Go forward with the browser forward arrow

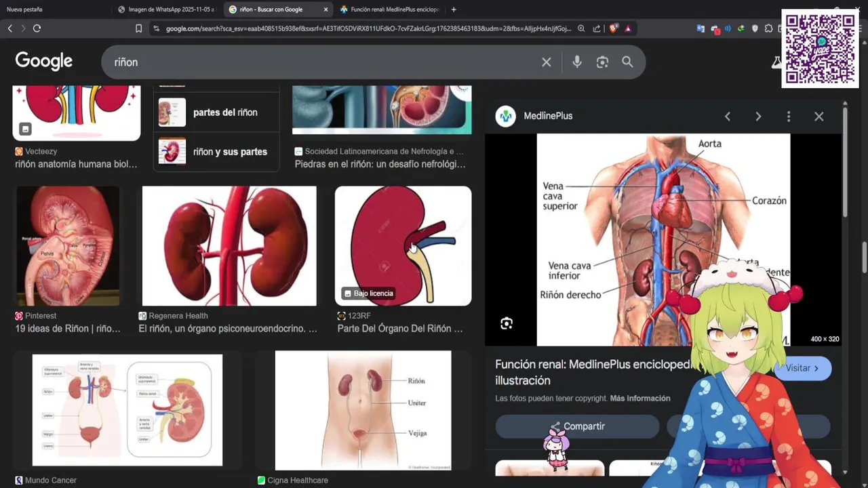[x=23, y=28]
